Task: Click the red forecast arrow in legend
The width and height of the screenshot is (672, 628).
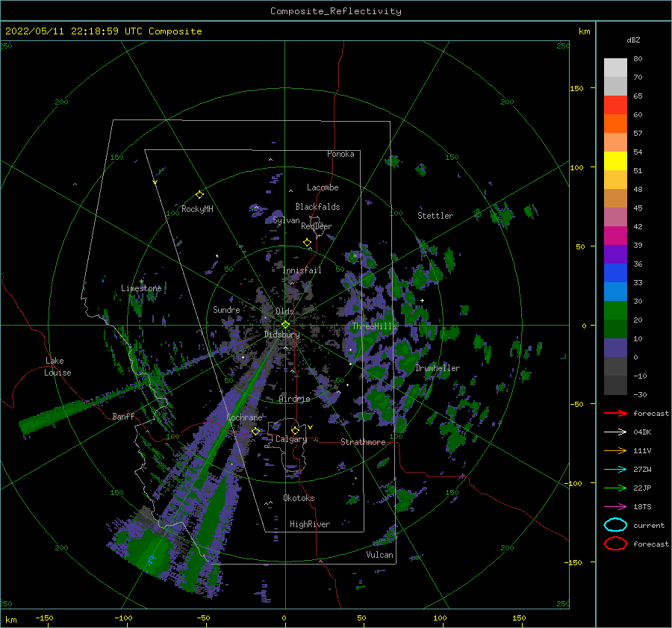Action: (x=615, y=413)
